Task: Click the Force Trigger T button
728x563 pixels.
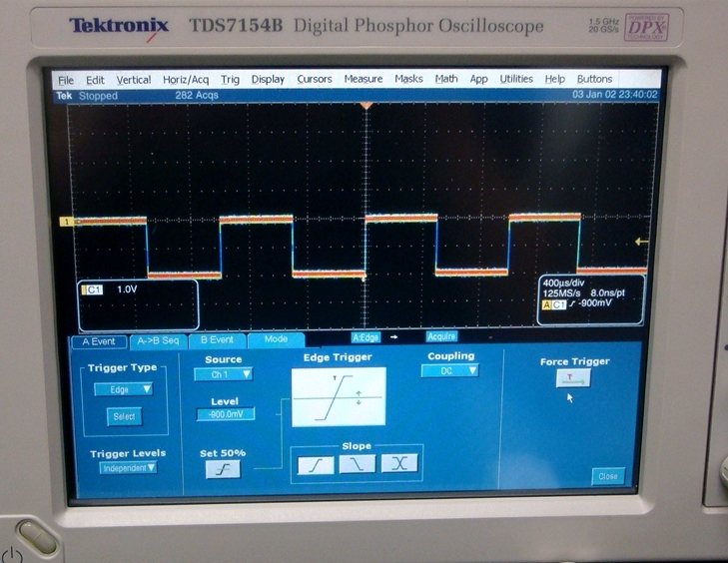Action: (x=573, y=378)
